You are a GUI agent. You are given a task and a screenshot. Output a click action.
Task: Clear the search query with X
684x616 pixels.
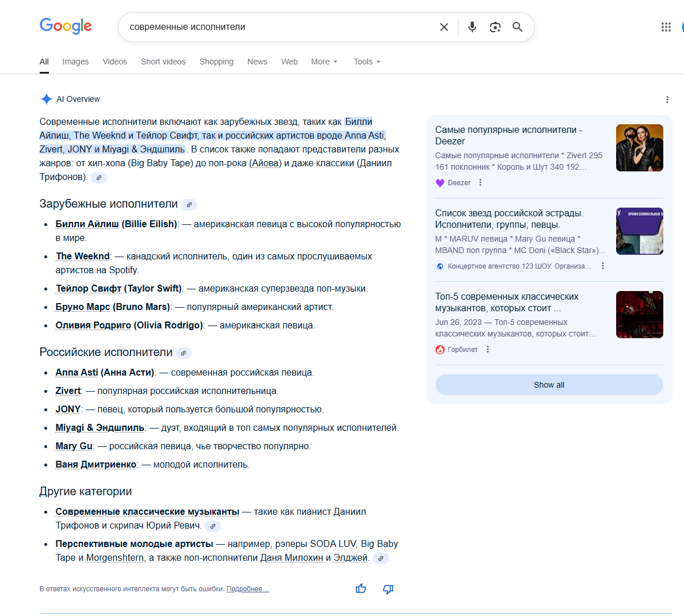coord(444,27)
